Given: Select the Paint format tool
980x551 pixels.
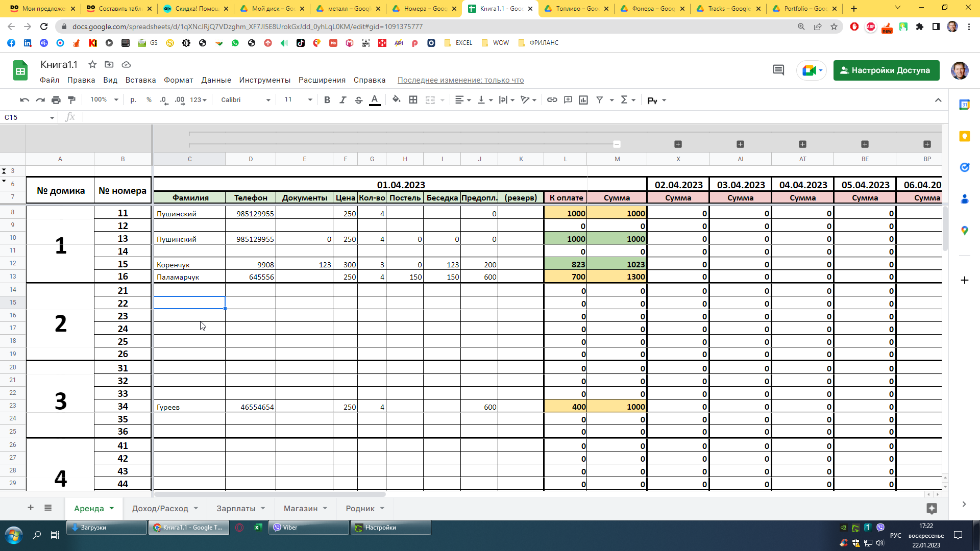Looking at the screenshot, I should pyautogui.click(x=72, y=100).
